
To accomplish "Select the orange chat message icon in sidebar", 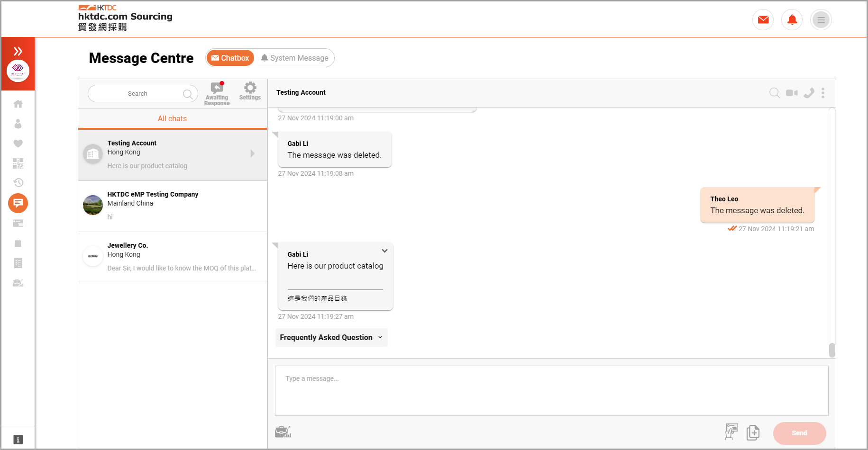I will click(x=18, y=203).
